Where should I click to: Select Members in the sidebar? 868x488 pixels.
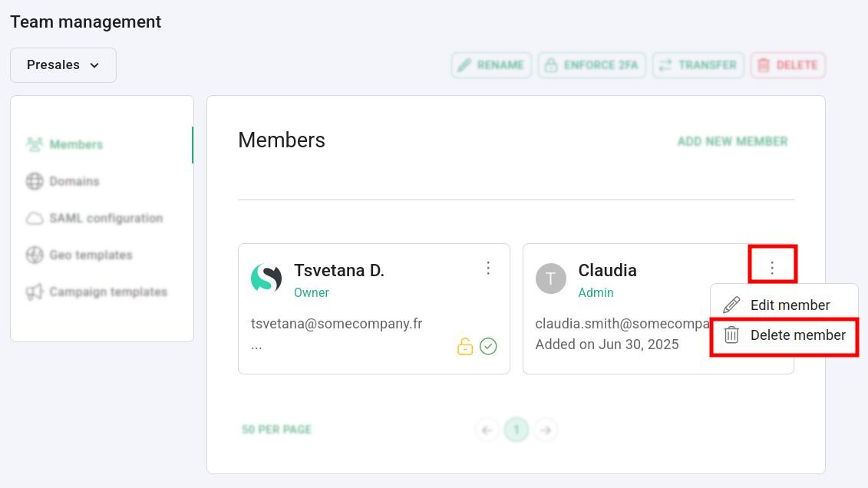76,144
